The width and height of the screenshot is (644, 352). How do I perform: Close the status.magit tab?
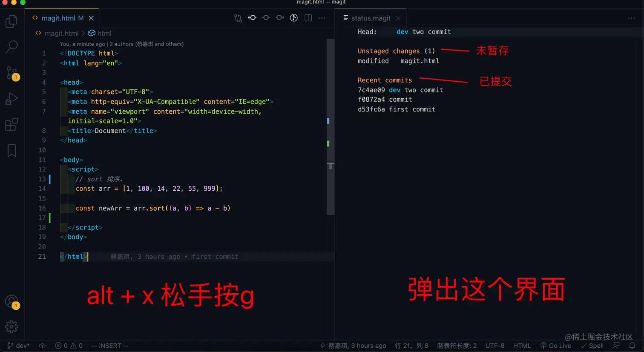click(x=398, y=18)
